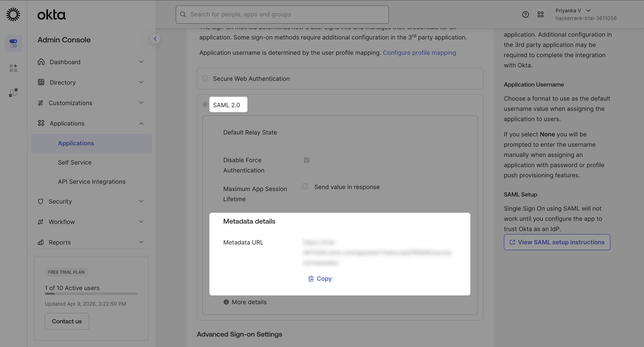Select the SAML 2.0 radio button

[205, 104]
